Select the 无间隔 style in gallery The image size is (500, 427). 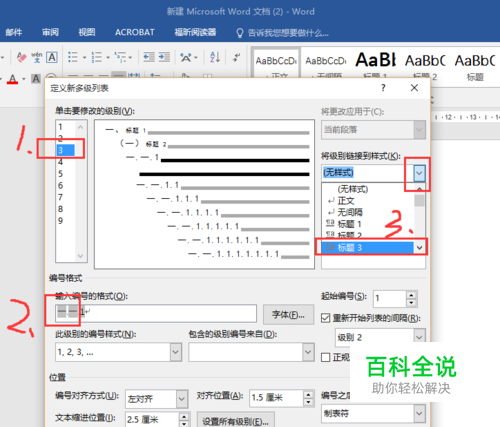326,63
